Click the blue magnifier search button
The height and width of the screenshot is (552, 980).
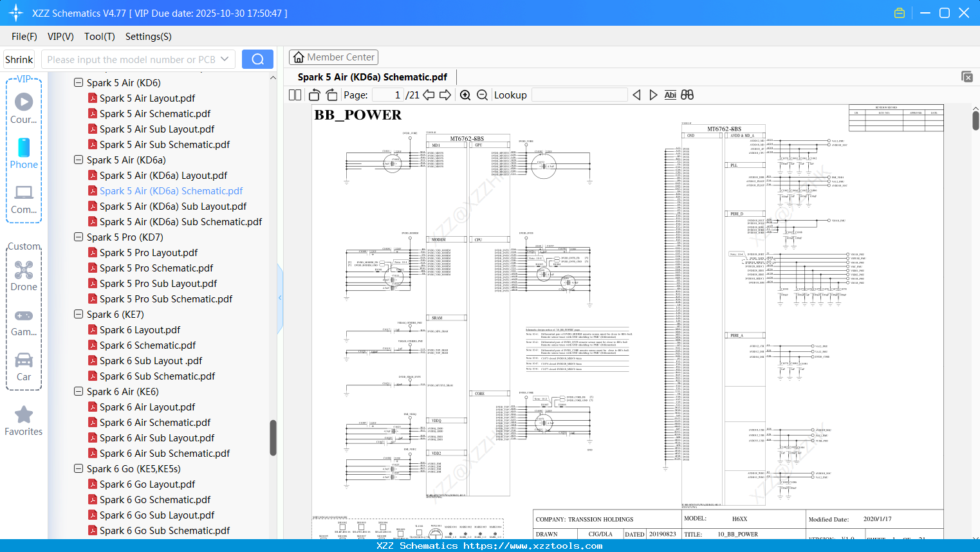click(x=257, y=59)
